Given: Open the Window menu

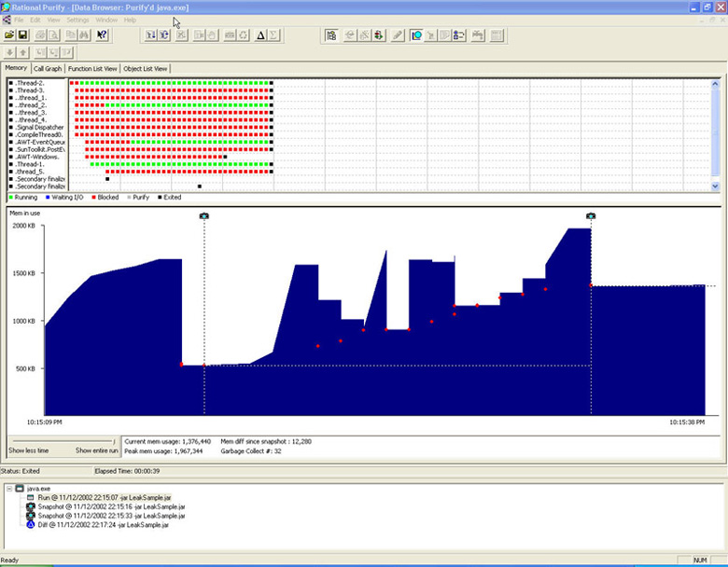Looking at the screenshot, I should [106, 20].
